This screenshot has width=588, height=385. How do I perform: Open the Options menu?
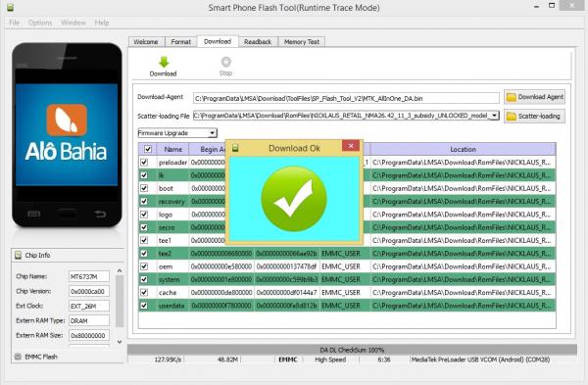40,23
